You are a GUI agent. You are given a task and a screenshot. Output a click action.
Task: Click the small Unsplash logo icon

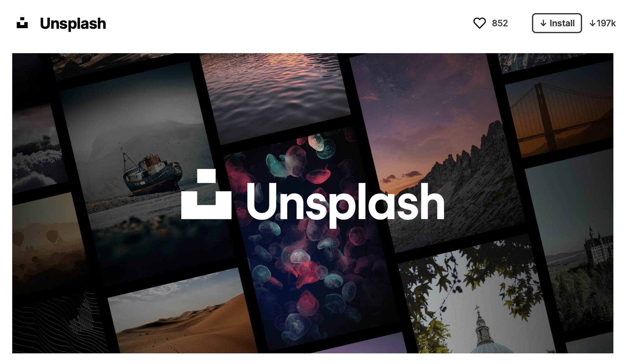22,23
